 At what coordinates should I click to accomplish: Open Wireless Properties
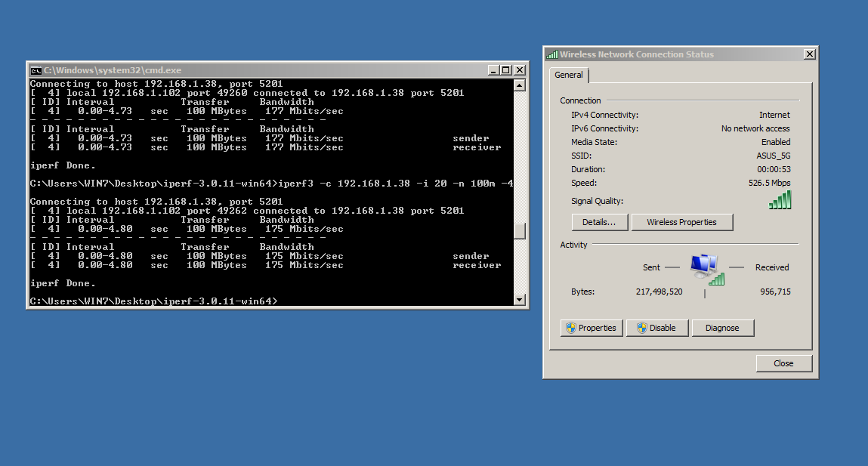coord(681,222)
